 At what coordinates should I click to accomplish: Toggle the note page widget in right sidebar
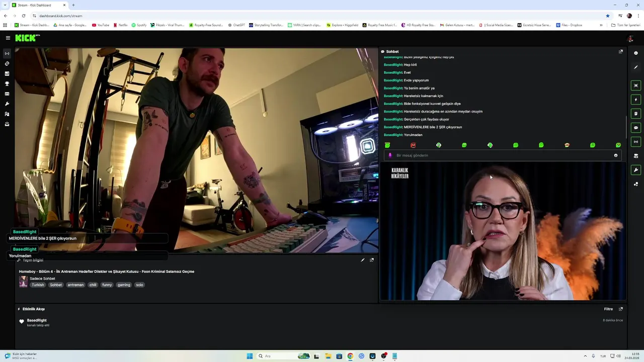(636, 114)
